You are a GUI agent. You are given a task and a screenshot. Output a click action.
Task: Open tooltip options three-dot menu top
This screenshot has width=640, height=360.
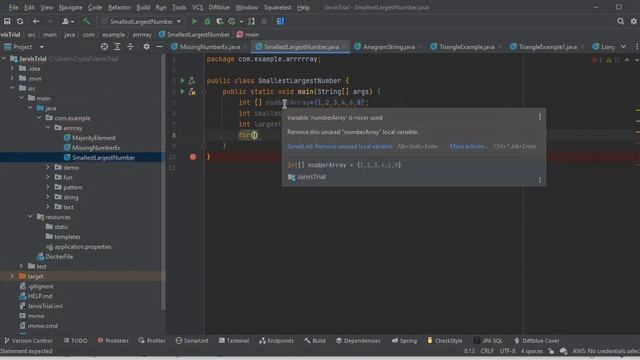540,117
